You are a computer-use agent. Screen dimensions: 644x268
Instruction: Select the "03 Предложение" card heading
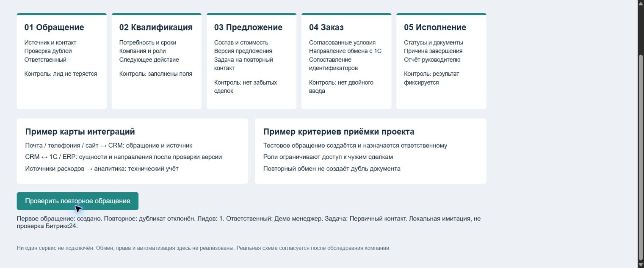tap(248, 28)
